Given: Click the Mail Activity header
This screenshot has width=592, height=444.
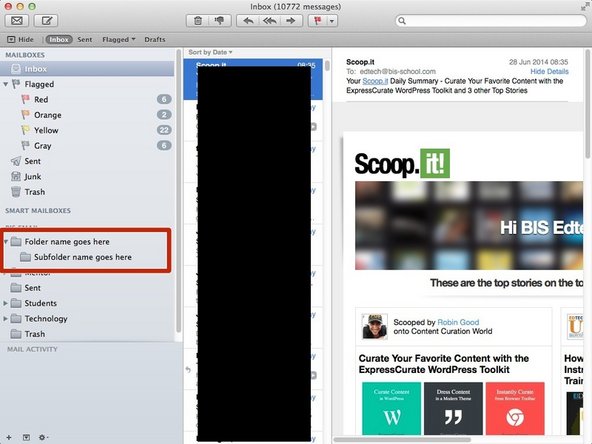Looking at the screenshot, I should pos(32,349).
